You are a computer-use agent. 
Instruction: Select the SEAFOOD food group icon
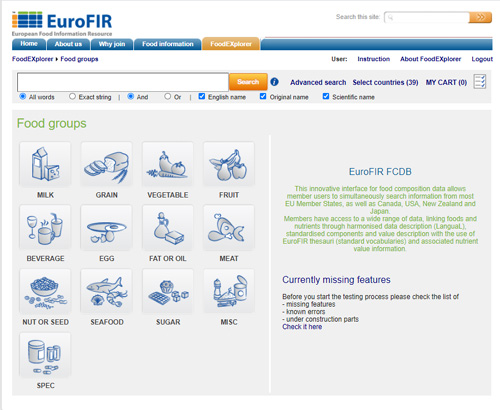106,292
